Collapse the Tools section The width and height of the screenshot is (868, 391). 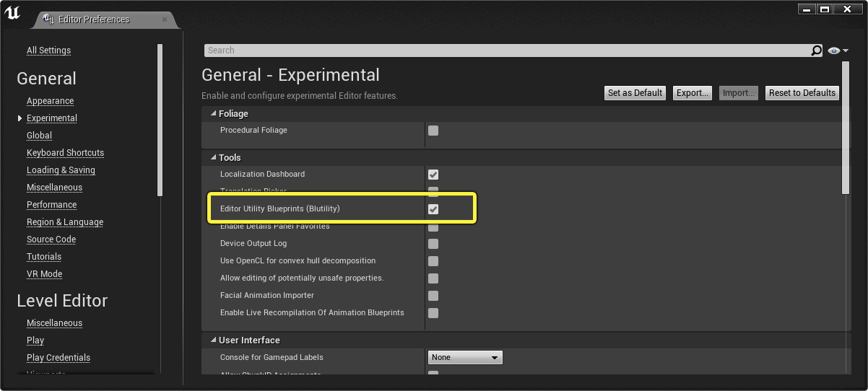coord(213,158)
